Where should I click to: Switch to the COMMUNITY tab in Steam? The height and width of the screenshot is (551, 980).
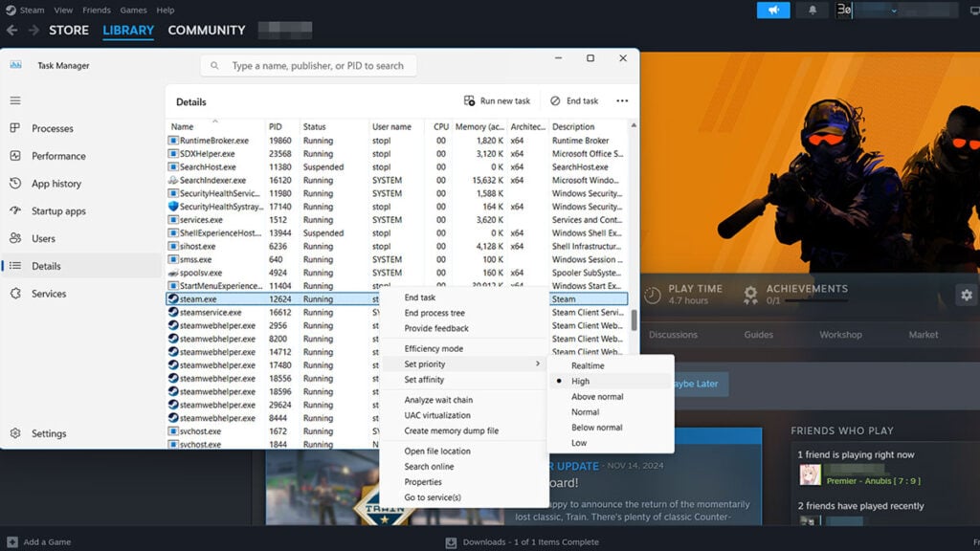(x=207, y=30)
